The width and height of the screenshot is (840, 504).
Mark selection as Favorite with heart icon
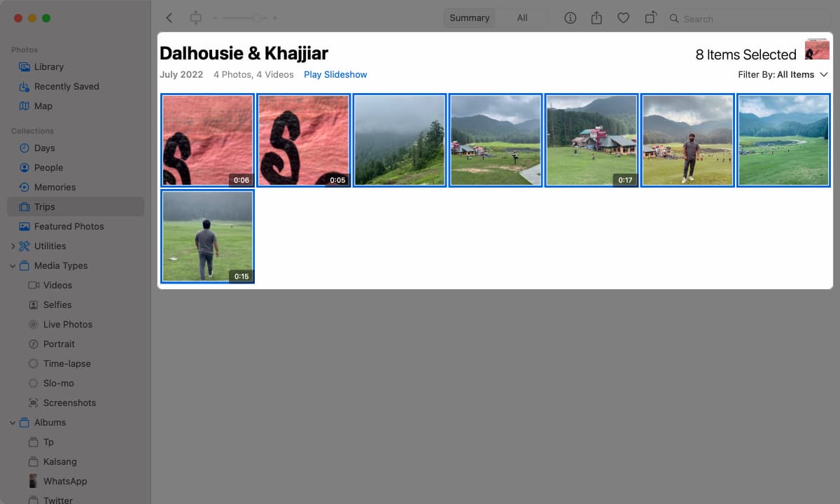pyautogui.click(x=623, y=18)
